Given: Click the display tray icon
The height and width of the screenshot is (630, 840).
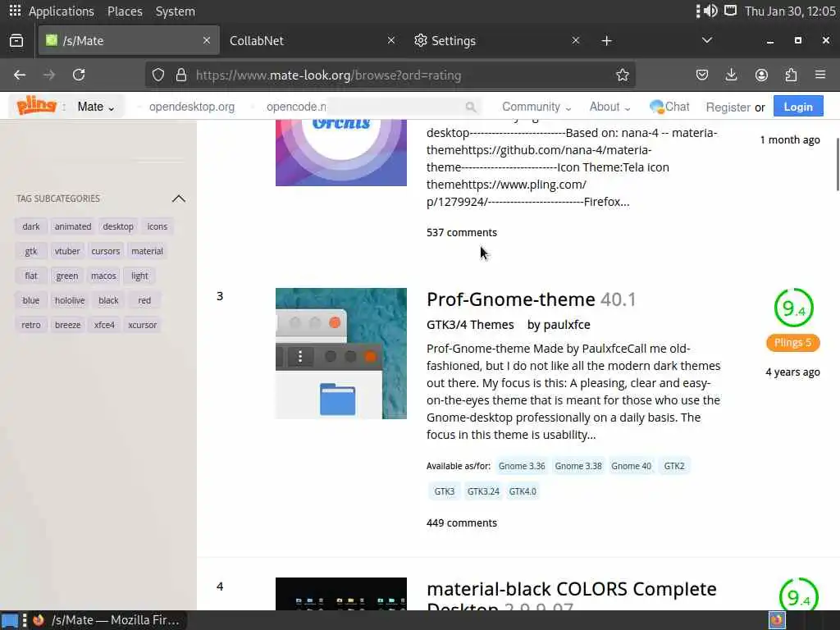Looking at the screenshot, I should pos(730,11).
